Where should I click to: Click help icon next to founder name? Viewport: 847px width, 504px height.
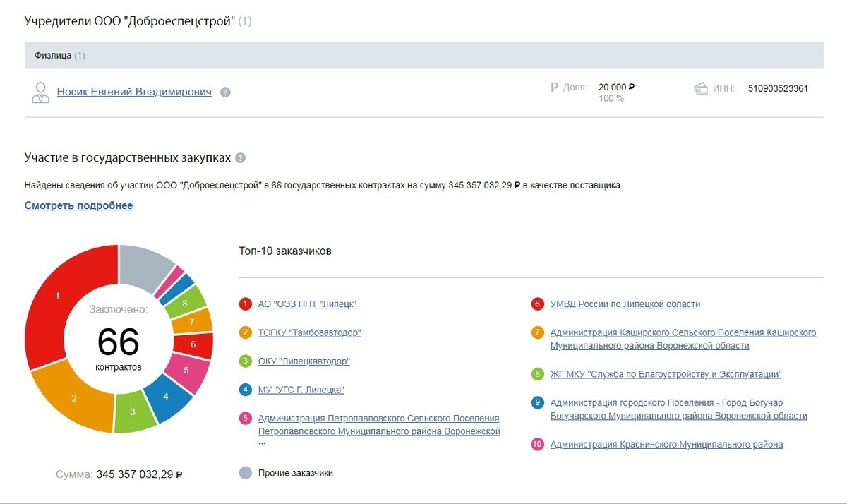[x=225, y=92]
